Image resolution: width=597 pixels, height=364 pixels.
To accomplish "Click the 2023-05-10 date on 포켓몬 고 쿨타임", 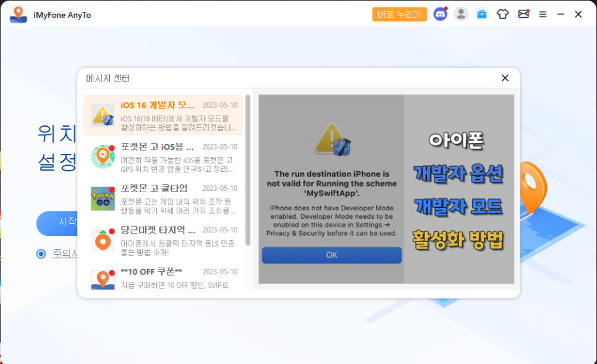I will tap(220, 188).
